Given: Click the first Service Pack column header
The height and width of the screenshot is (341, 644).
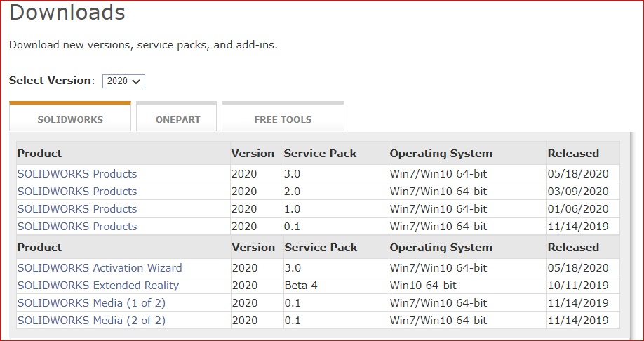Looking at the screenshot, I should [320, 154].
